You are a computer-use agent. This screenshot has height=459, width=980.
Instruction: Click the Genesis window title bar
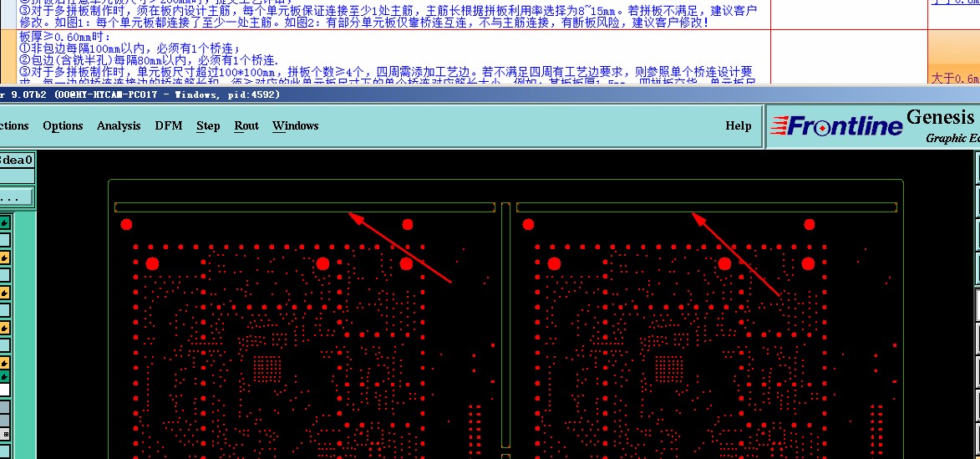tap(490, 94)
